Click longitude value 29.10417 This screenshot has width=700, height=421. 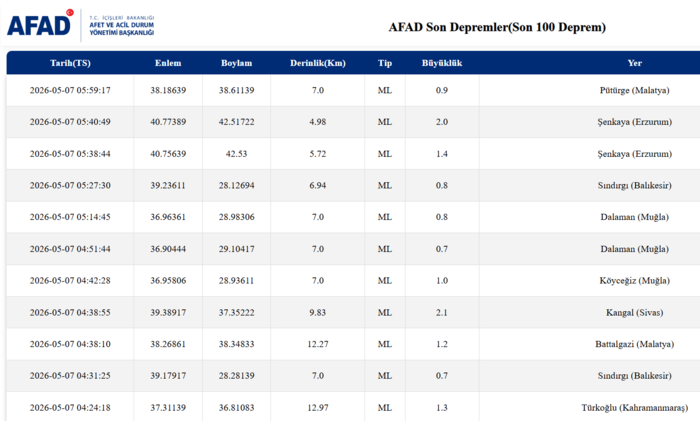(x=236, y=249)
